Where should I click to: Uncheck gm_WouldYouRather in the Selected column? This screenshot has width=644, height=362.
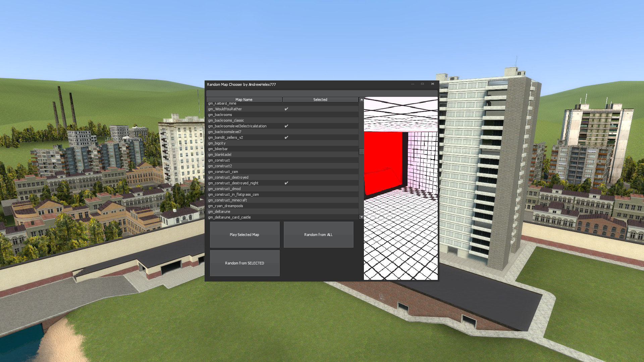[286, 109]
